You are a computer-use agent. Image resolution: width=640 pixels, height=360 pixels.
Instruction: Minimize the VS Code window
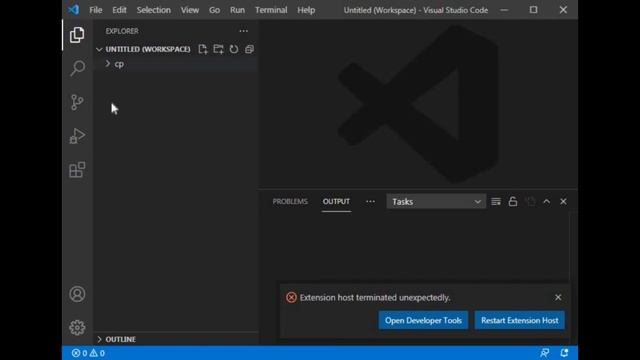pyautogui.click(x=504, y=10)
